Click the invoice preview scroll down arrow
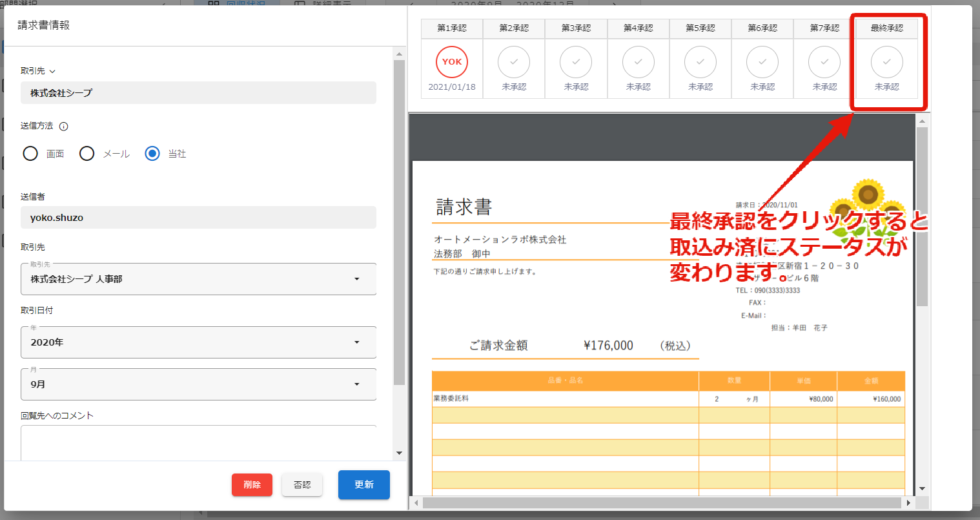 (922, 489)
